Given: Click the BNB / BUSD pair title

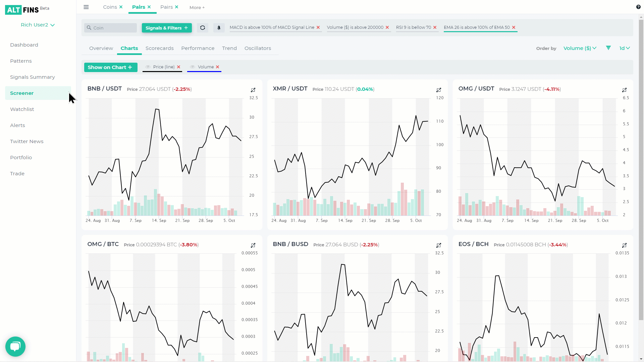Looking at the screenshot, I should (290, 244).
